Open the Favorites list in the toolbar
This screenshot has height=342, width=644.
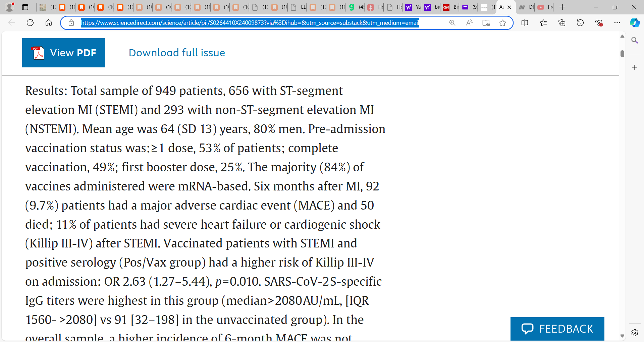(x=543, y=23)
